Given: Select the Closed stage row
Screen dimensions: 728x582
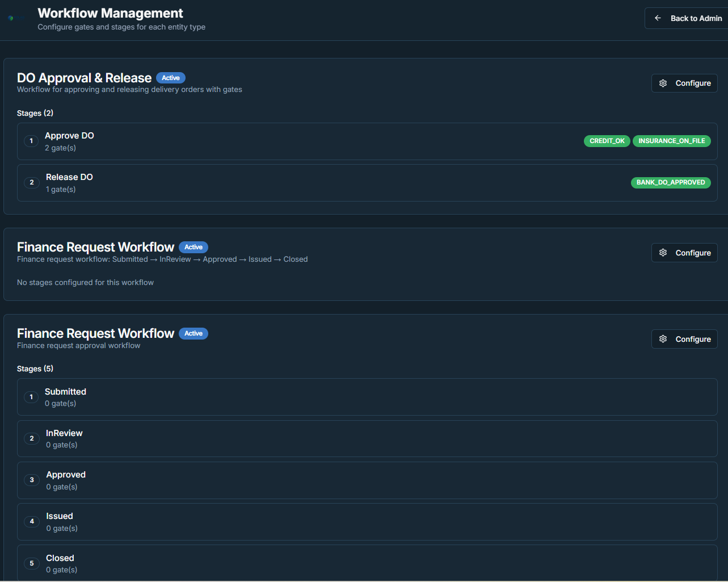Looking at the screenshot, I should (367, 563).
